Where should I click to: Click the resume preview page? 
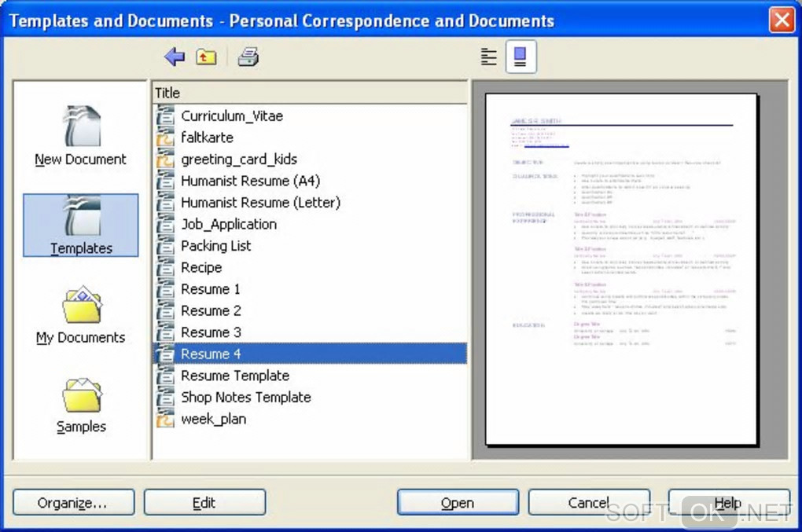(x=621, y=269)
